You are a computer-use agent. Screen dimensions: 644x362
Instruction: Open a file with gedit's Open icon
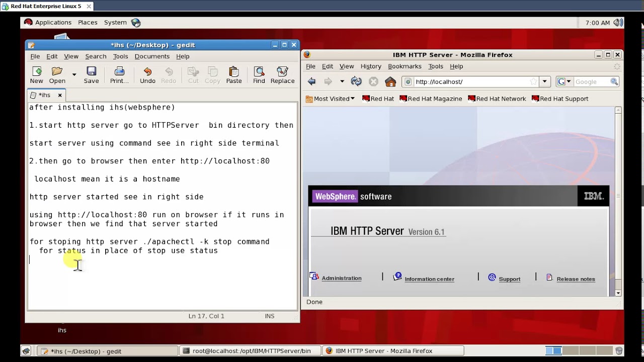coord(57,75)
